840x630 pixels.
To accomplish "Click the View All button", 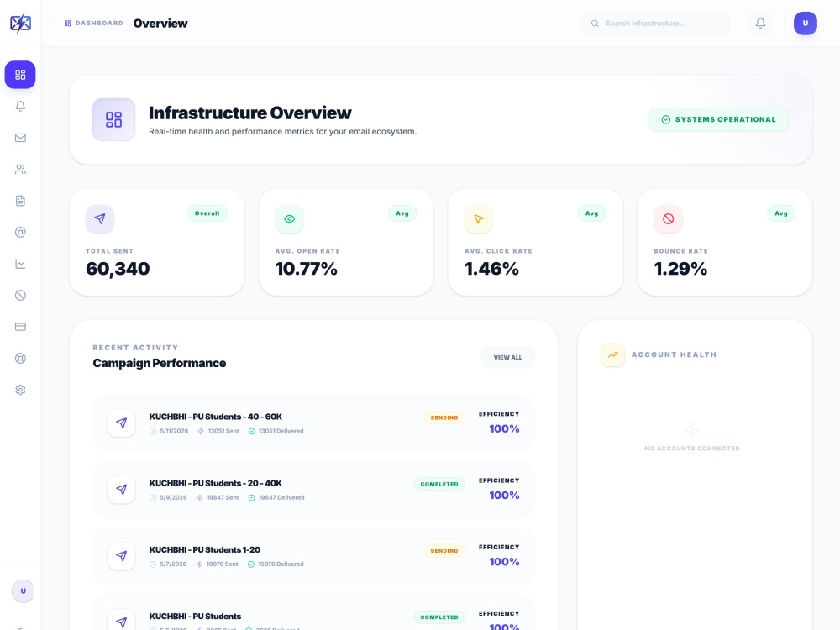I will pos(508,357).
